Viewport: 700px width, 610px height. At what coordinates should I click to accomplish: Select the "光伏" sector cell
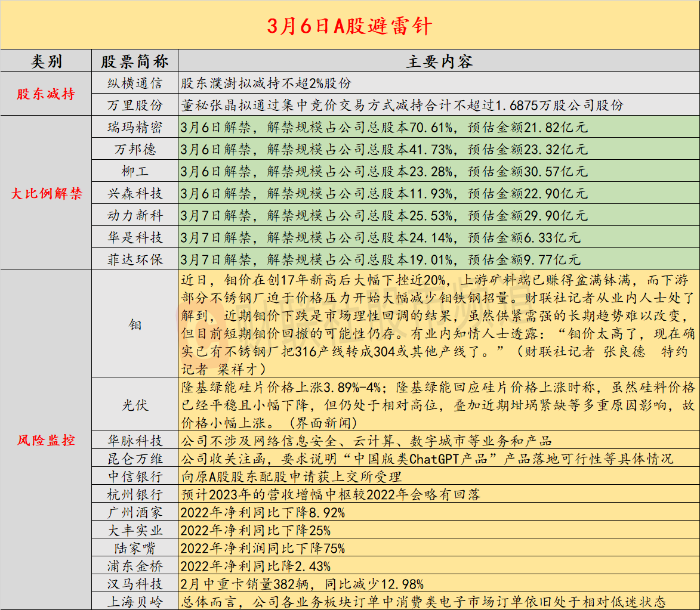[135, 405]
